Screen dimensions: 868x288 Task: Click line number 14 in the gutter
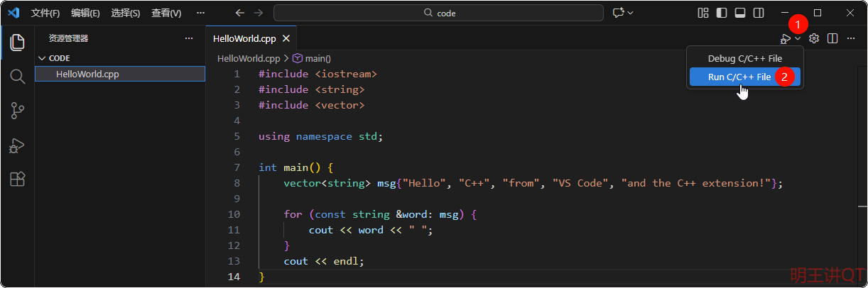(x=234, y=277)
